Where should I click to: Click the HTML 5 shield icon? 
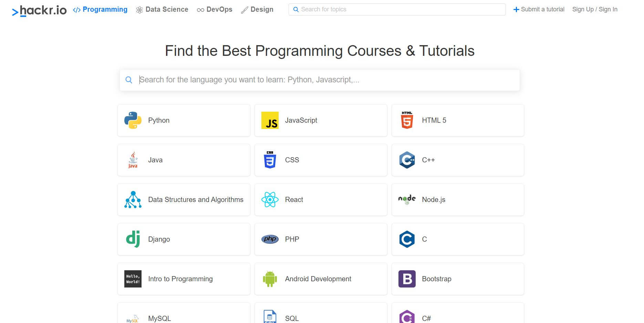coord(407,120)
